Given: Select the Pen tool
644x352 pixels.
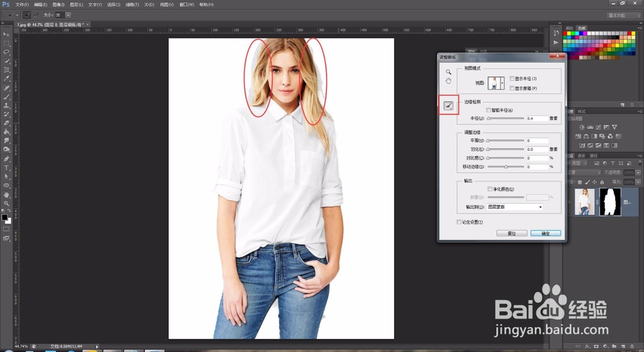Looking at the screenshot, I should point(6,159).
